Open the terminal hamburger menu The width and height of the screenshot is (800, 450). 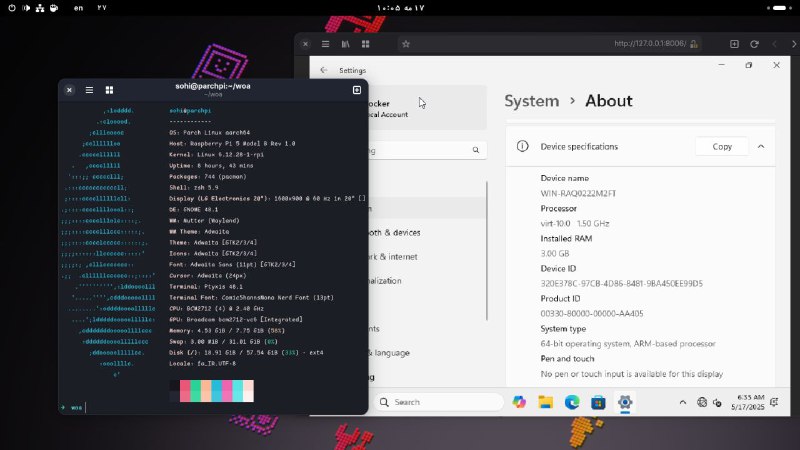(x=89, y=90)
